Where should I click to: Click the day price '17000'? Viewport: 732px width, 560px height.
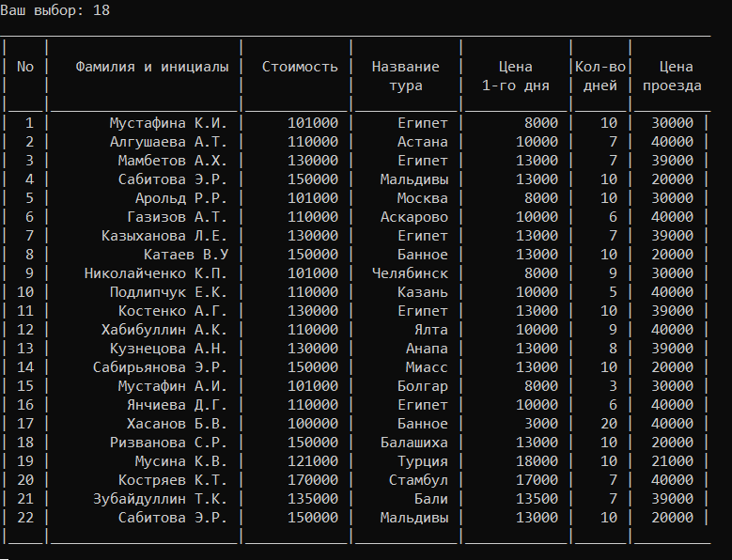point(537,480)
